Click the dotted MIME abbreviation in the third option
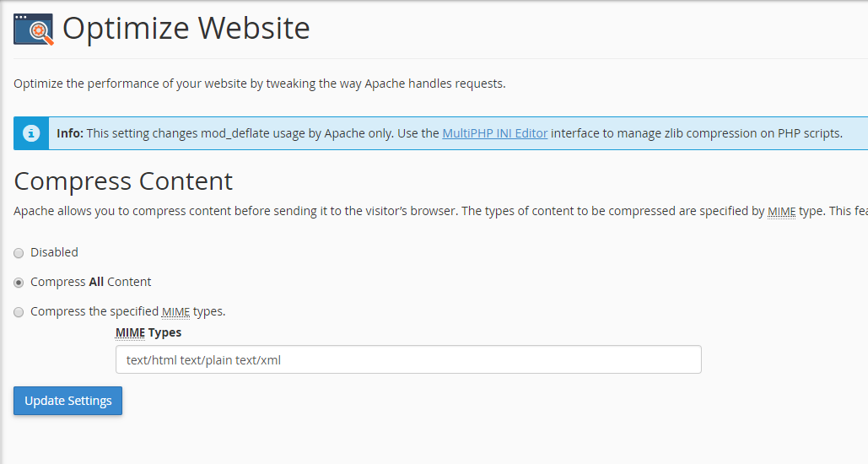This screenshot has width=868, height=464. tap(176, 312)
